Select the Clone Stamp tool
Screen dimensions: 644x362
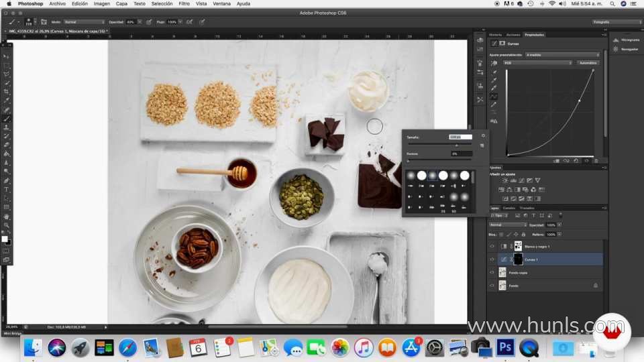(x=7, y=127)
